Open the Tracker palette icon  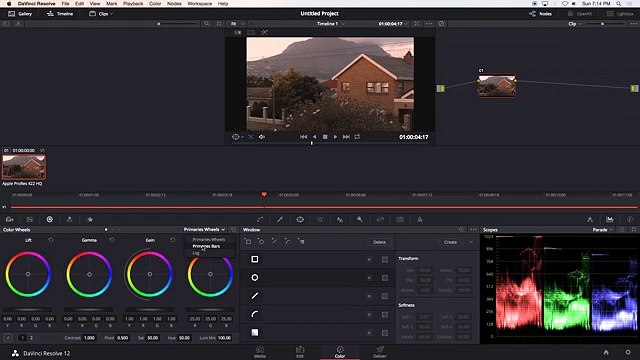click(x=320, y=220)
